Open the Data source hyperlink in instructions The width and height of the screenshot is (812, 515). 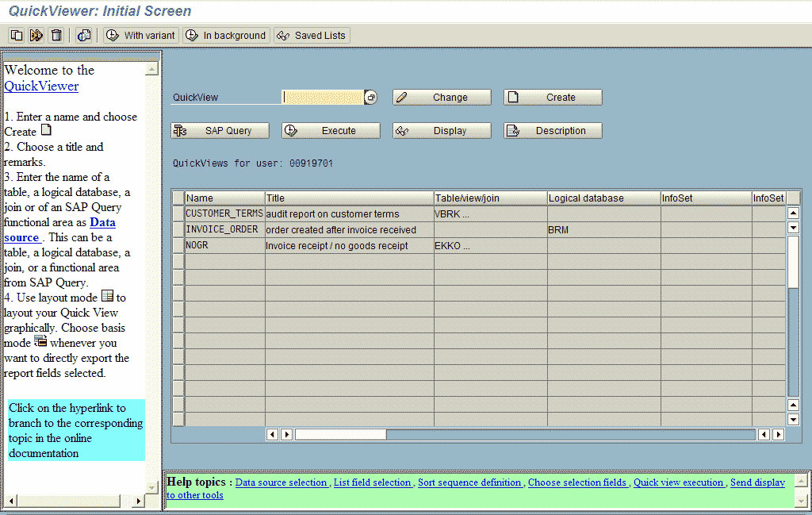[x=59, y=230]
